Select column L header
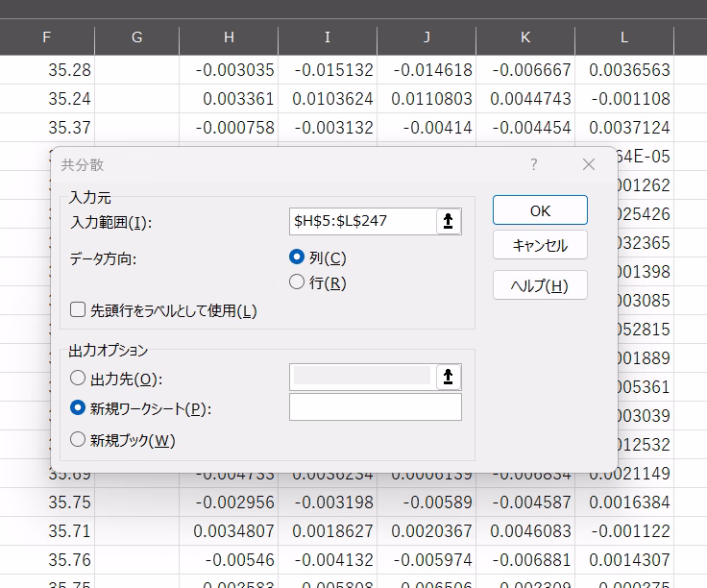 [624, 37]
